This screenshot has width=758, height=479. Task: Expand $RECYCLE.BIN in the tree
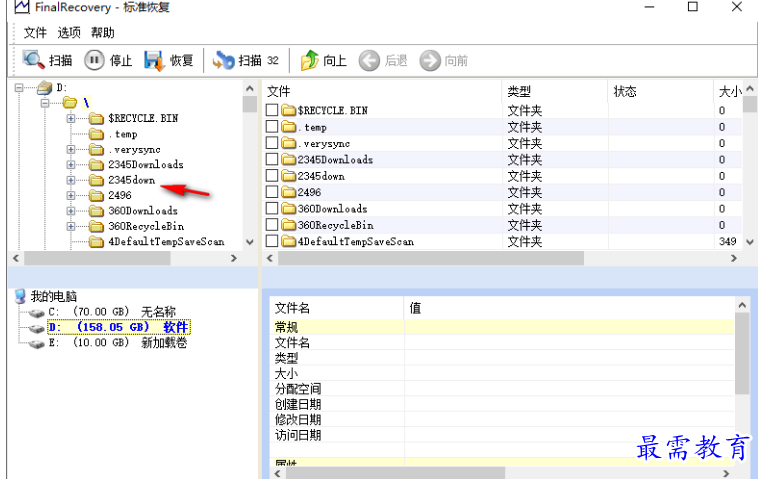pos(71,118)
